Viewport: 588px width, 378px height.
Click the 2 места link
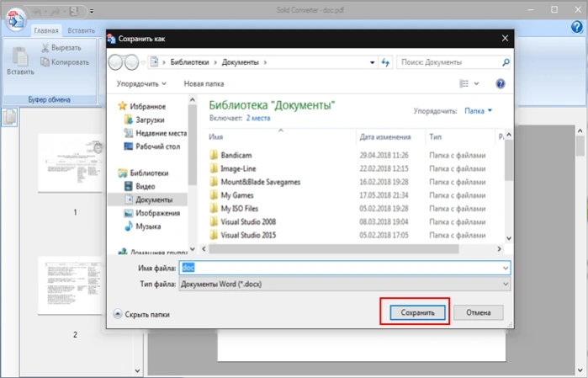pyautogui.click(x=258, y=118)
